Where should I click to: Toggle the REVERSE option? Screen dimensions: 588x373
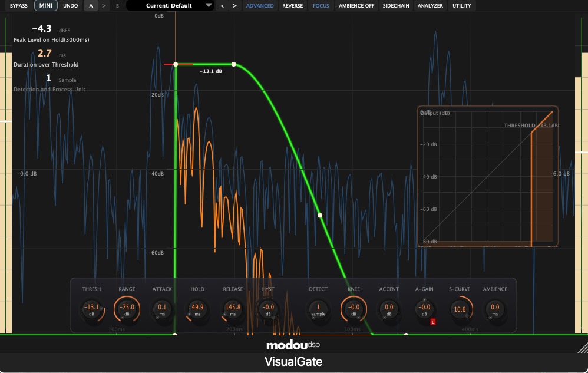pos(292,6)
